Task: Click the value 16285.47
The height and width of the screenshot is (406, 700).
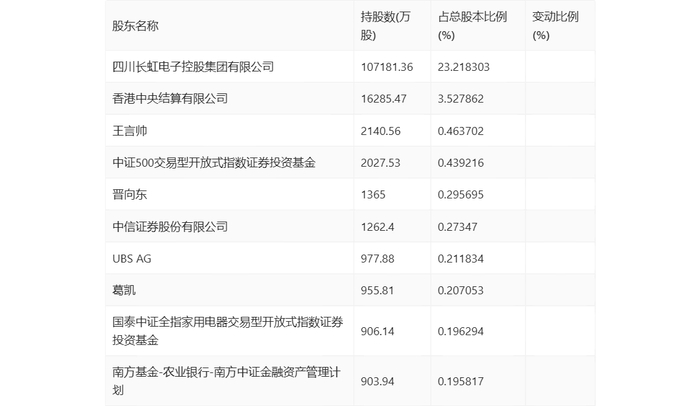Action: point(383,99)
